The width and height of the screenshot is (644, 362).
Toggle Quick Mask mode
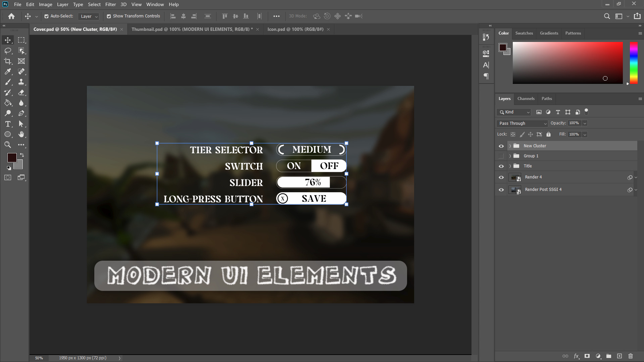click(8, 177)
